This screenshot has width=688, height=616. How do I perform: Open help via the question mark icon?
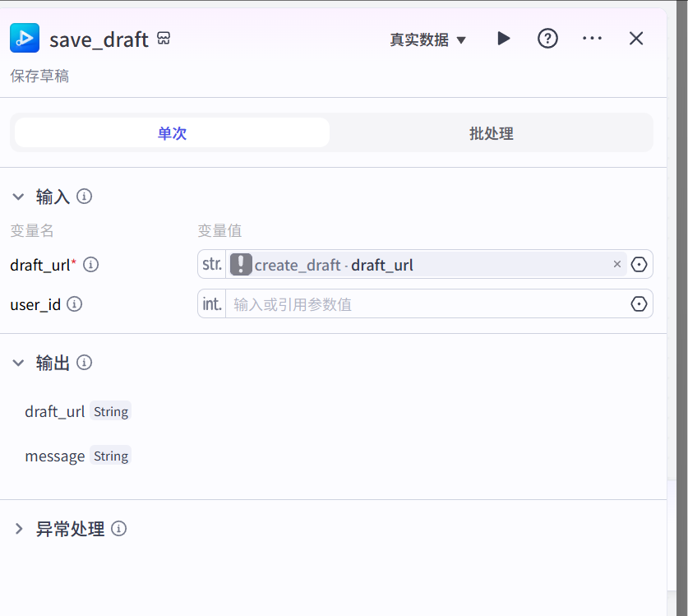tap(547, 38)
